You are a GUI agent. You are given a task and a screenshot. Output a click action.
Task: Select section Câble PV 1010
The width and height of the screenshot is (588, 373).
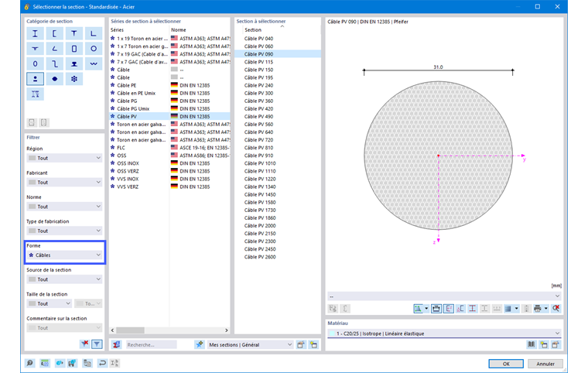(x=278, y=163)
